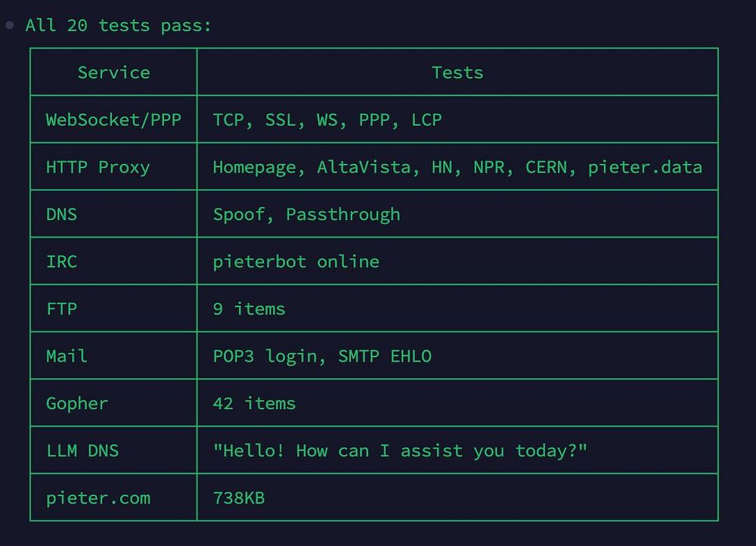Click 'pieter.data' in the HTTP Proxy tests
Screen dimensions: 756x546
point(645,167)
